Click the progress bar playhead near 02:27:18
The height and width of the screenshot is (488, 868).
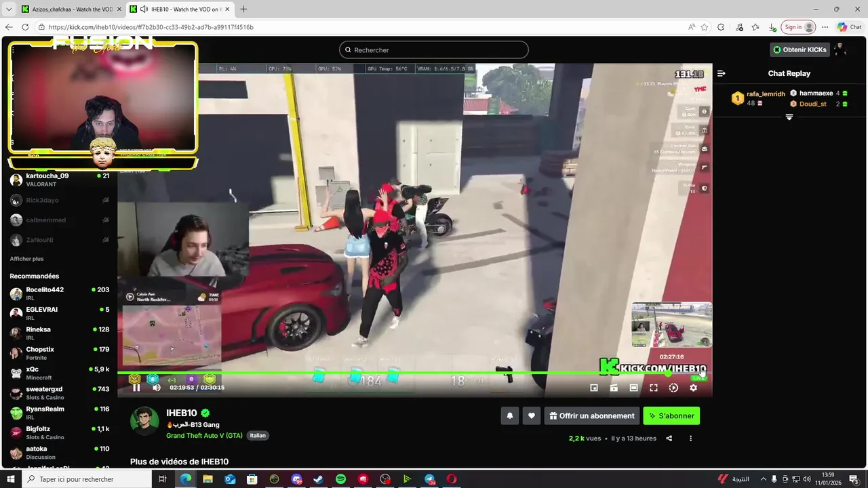[x=669, y=373]
